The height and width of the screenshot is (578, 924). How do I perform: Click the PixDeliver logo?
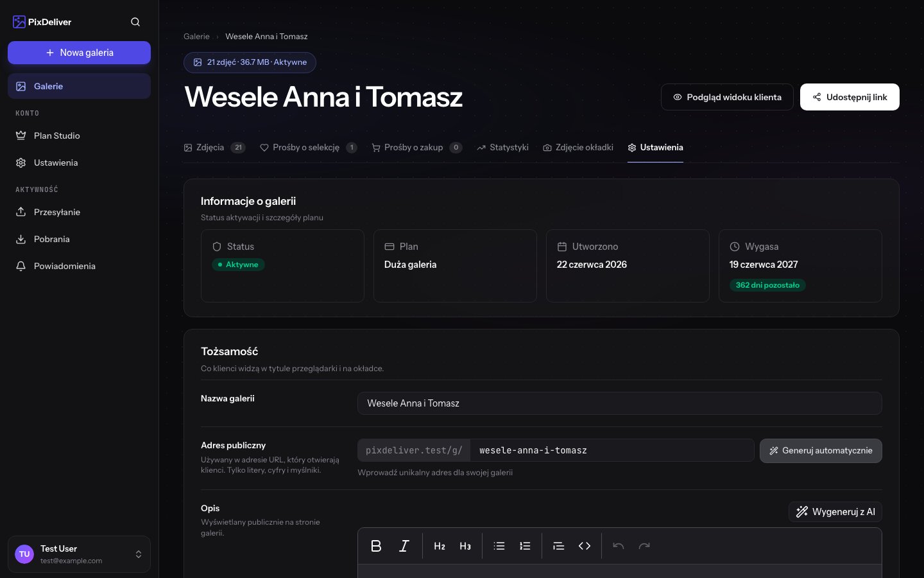coord(42,22)
